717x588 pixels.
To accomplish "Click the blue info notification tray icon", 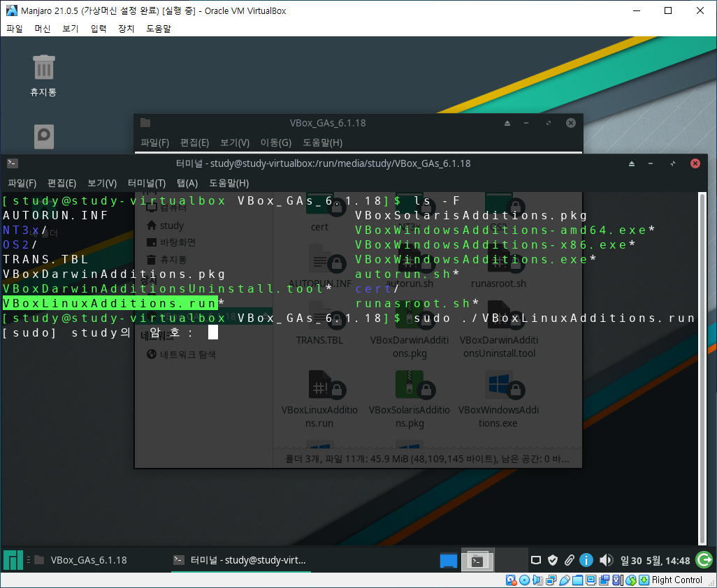I will coord(586,560).
